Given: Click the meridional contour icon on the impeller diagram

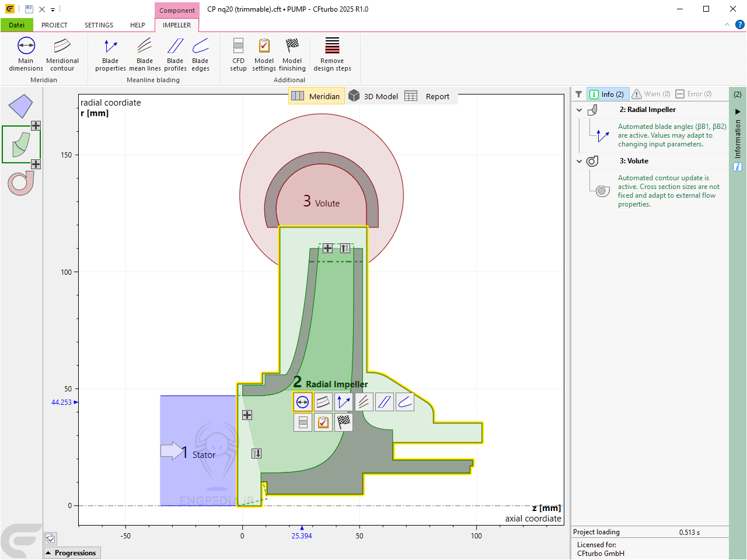Looking at the screenshot, I should tap(323, 402).
